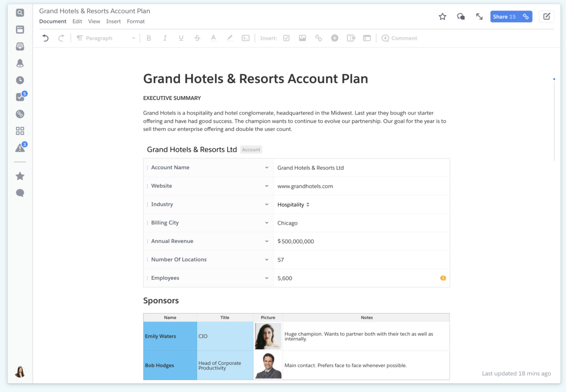Open the search panel in the sidebar
The width and height of the screenshot is (566, 392).
(x=20, y=13)
